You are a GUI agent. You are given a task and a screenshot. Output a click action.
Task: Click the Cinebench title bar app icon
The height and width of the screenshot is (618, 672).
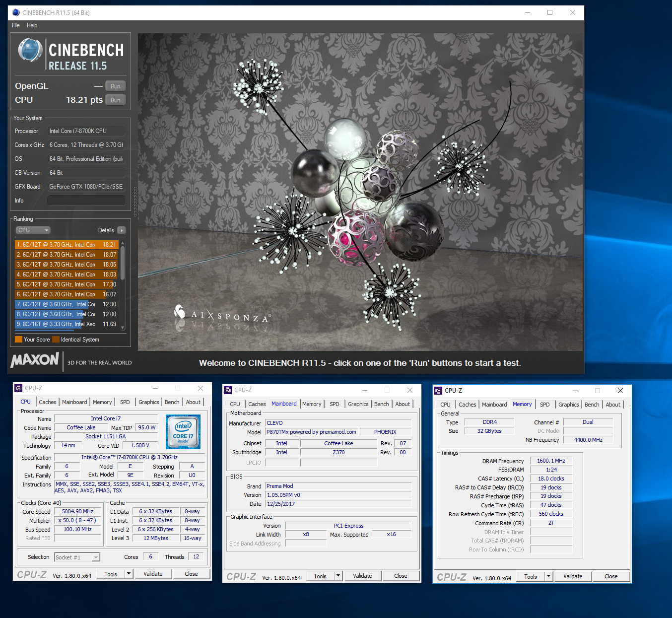point(16,12)
